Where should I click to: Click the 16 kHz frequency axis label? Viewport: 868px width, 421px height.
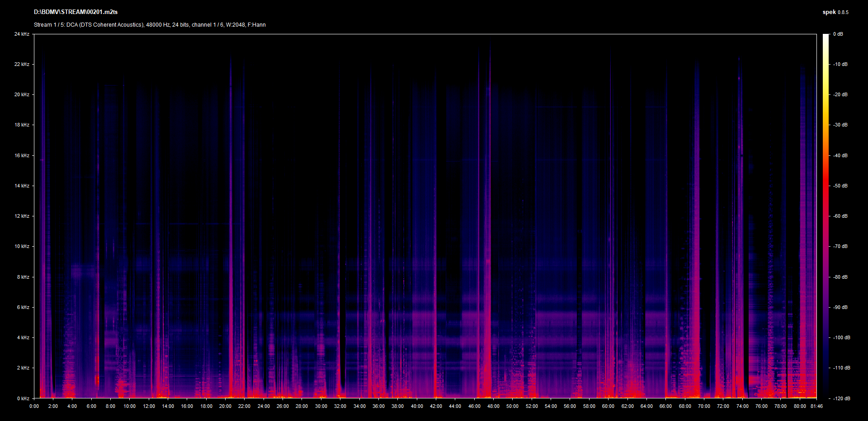22,156
